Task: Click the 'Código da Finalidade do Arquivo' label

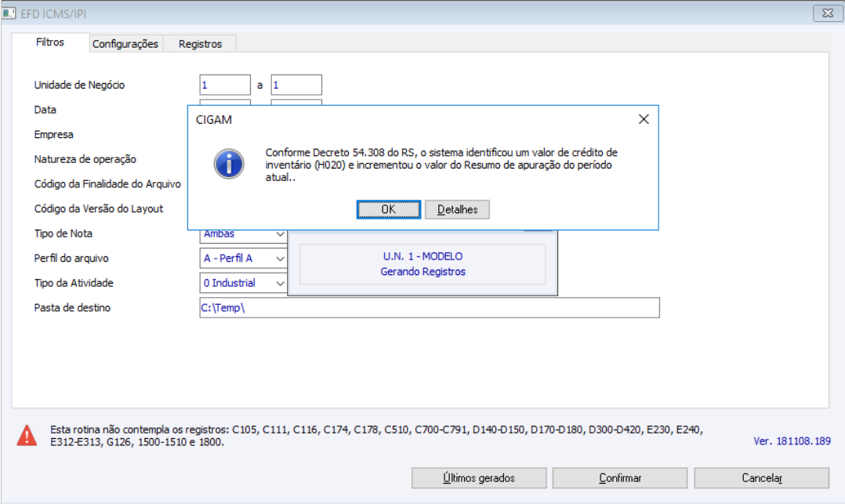Action: coord(107,184)
